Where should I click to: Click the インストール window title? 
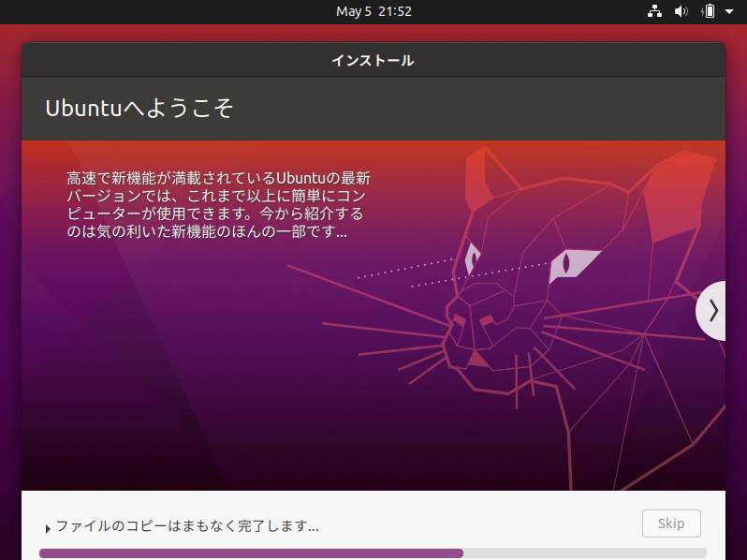(x=373, y=61)
